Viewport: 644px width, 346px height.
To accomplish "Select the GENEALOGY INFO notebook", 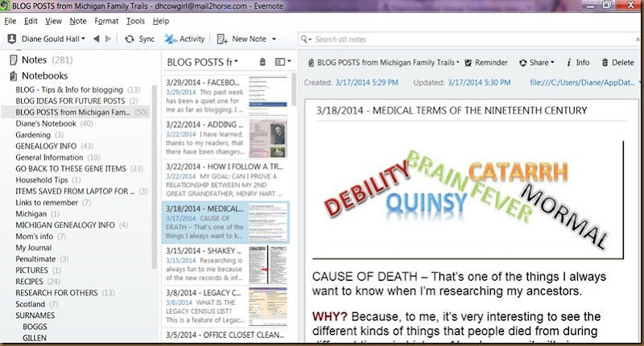I will click(54, 146).
